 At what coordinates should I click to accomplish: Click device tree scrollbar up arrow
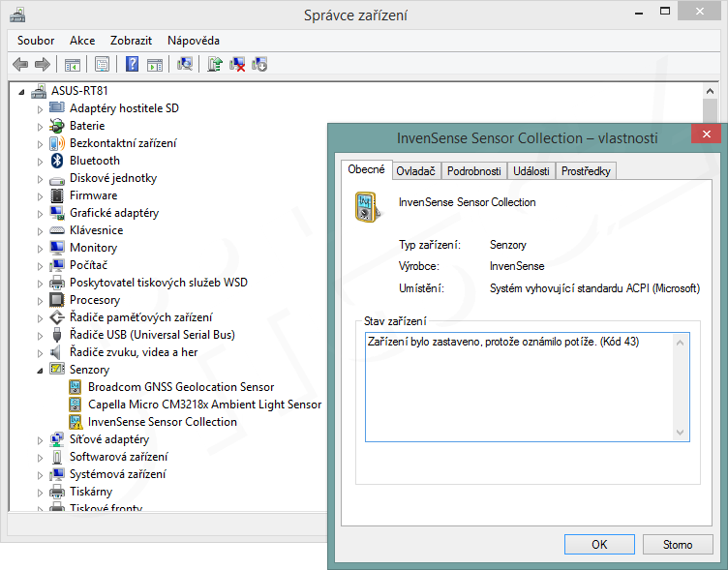(x=710, y=91)
